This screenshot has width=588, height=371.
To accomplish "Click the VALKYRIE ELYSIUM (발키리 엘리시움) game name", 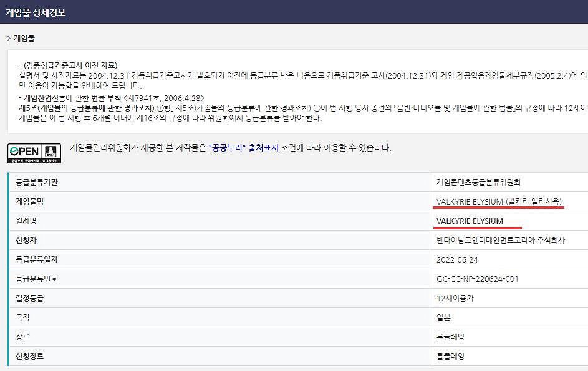I will point(499,201).
